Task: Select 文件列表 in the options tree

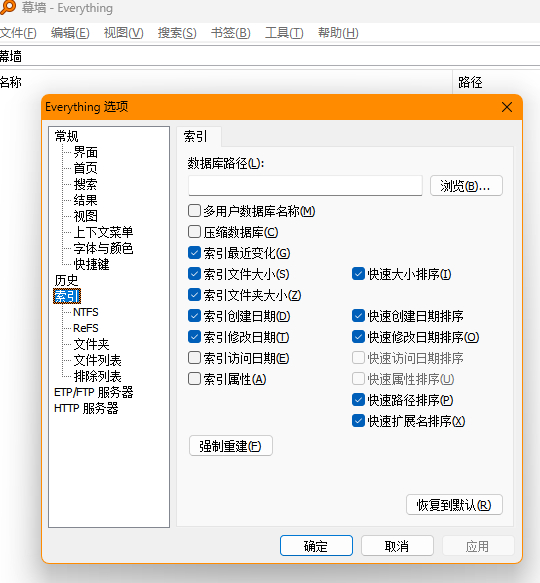Action: pos(97,360)
